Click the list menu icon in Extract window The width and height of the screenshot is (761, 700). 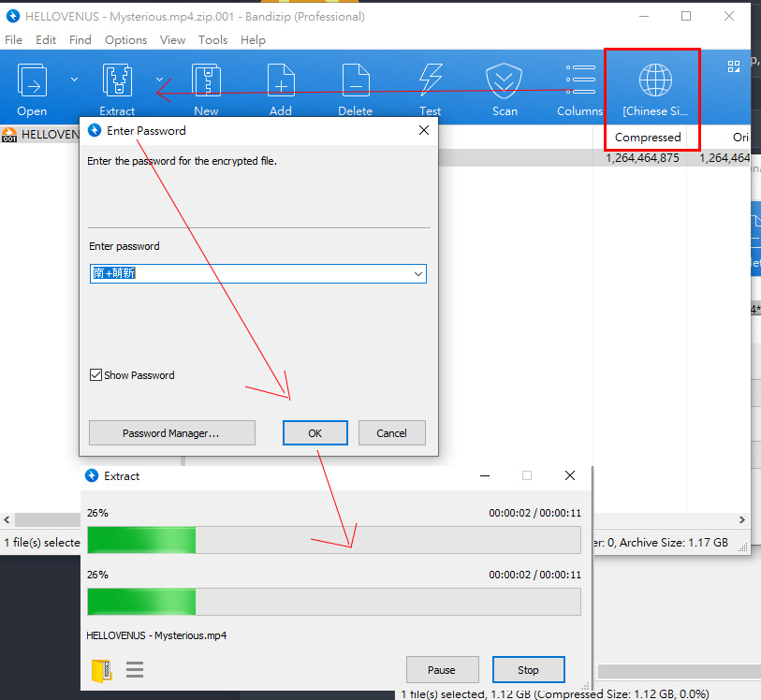click(135, 669)
